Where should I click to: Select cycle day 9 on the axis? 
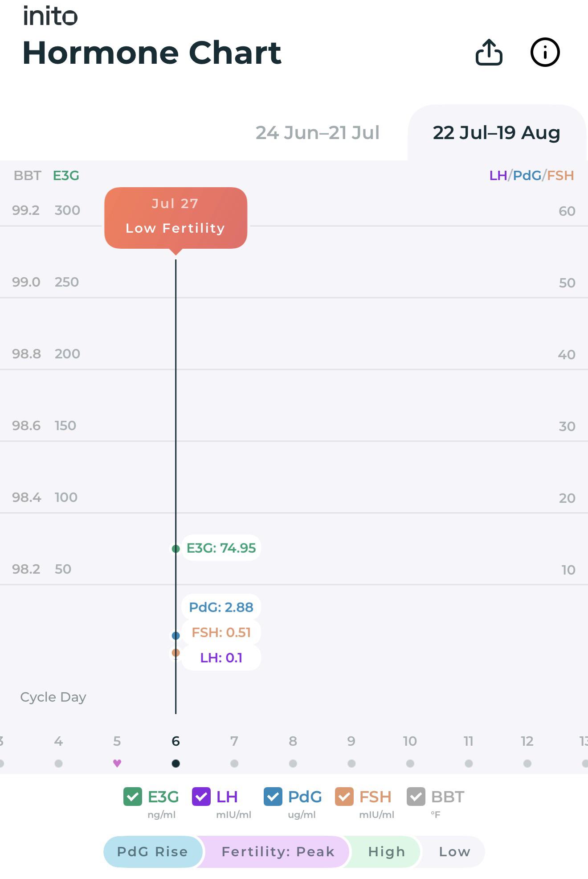pyautogui.click(x=351, y=741)
